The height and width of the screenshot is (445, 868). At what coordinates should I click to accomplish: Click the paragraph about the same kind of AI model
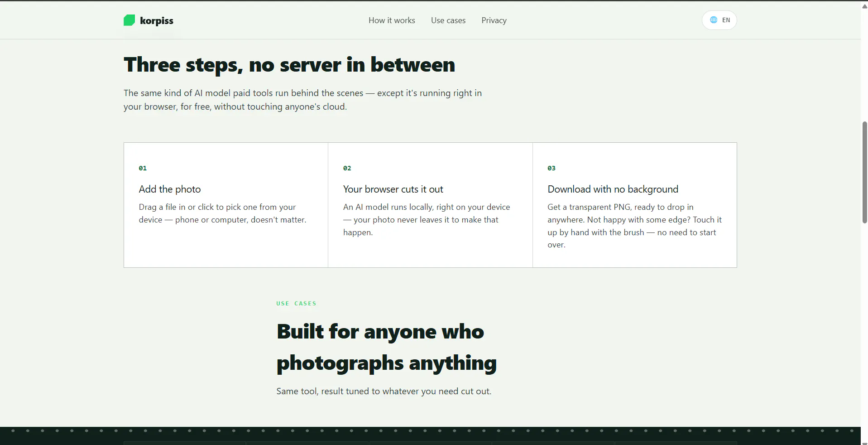click(x=303, y=100)
